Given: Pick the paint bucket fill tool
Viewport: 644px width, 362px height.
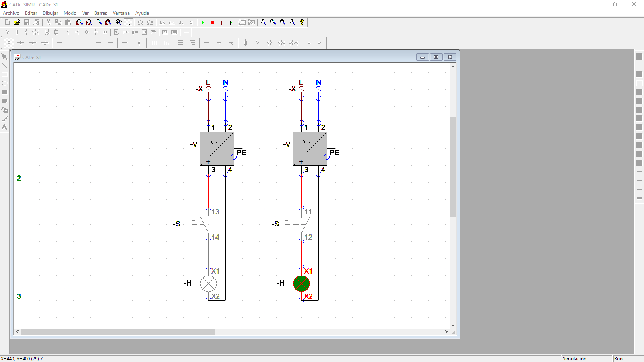Looking at the screenshot, I should coord(4,109).
